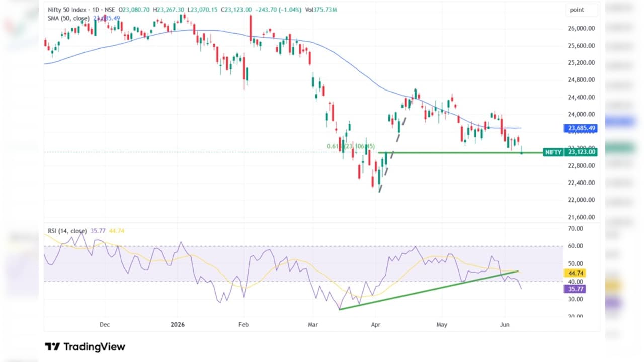Click the blue 23,685.49 SMA price label

point(582,128)
